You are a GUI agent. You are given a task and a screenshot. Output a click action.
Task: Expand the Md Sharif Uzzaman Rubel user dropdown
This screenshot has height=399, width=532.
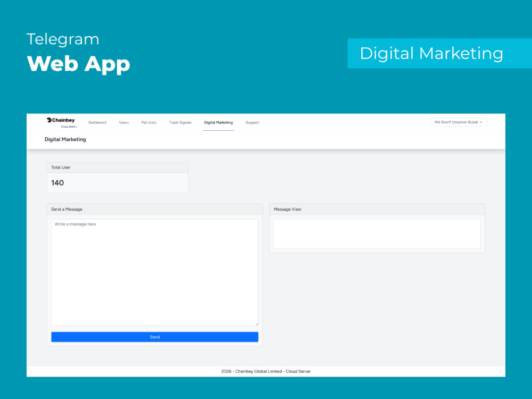click(x=459, y=122)
